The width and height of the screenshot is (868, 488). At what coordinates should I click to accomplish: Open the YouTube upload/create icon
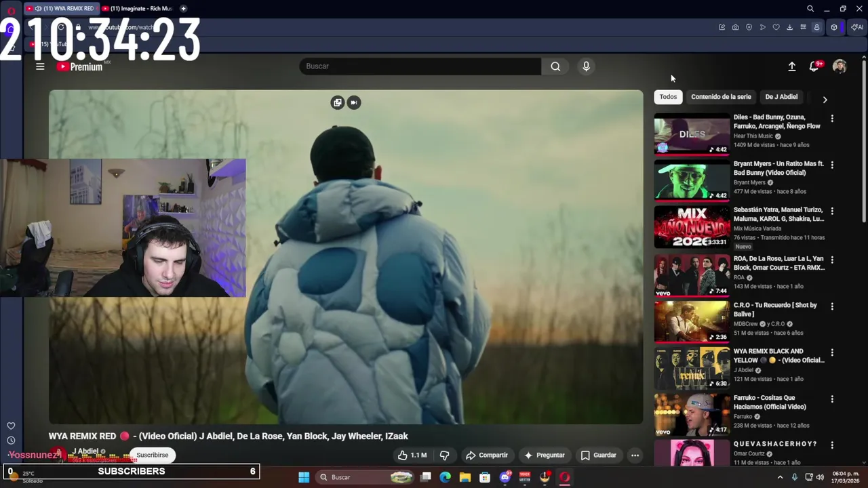pos(791,66)
